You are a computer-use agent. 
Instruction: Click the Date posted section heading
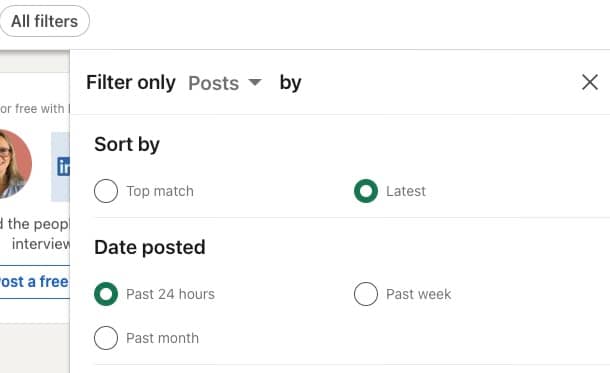point(150,247)
